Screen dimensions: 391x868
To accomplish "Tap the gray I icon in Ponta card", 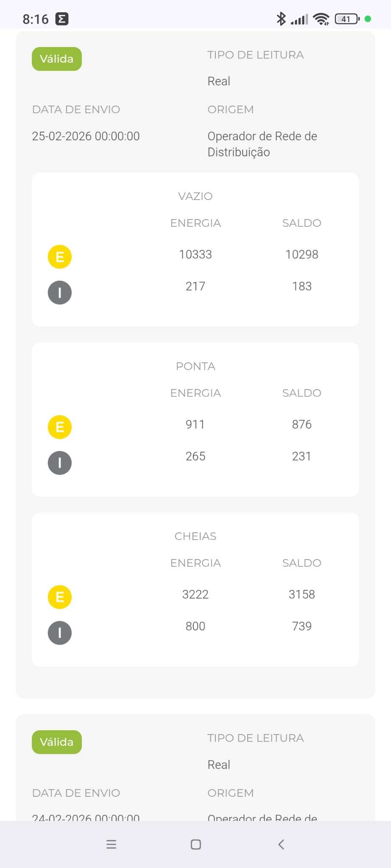I will pyautogui.click(x=60, y=463).
